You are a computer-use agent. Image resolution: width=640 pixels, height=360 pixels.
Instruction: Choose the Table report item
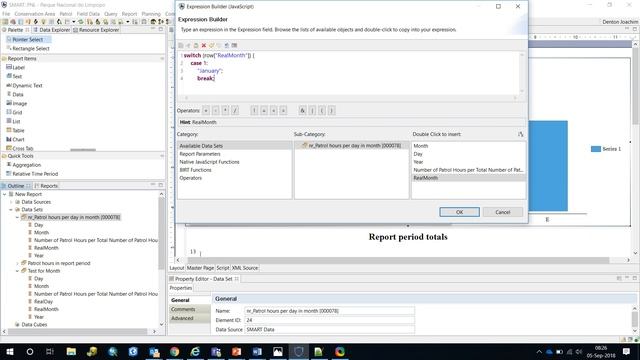point(15,131)
